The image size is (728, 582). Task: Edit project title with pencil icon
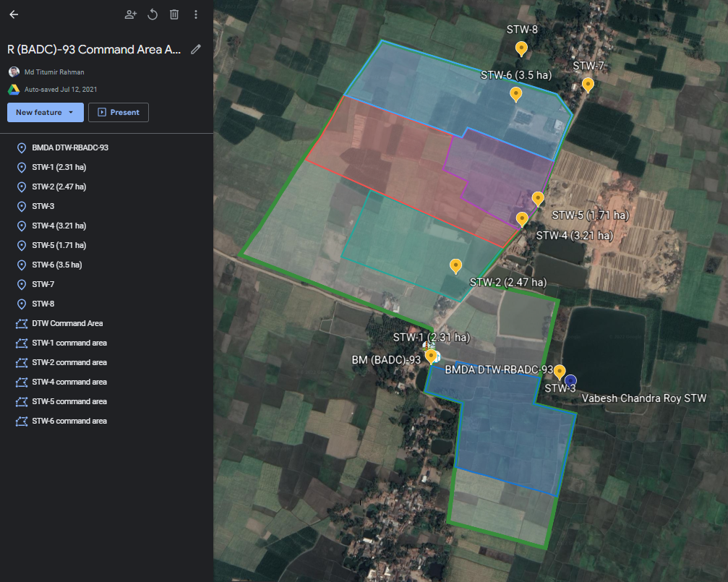click(195, 49)
